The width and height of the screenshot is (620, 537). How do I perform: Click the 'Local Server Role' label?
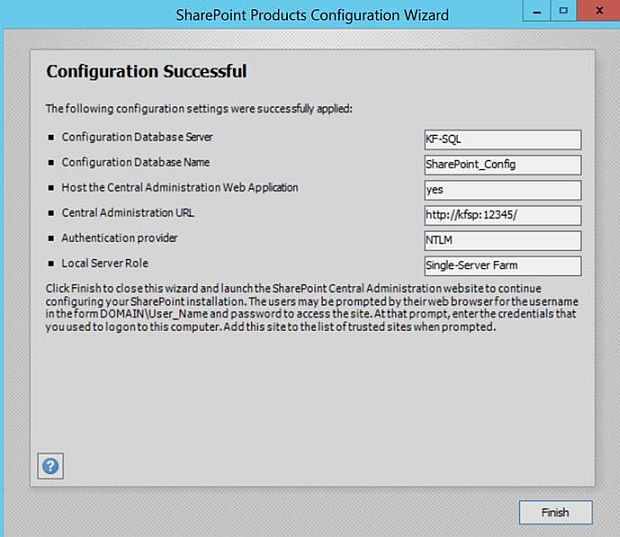[x=105, y=263]
